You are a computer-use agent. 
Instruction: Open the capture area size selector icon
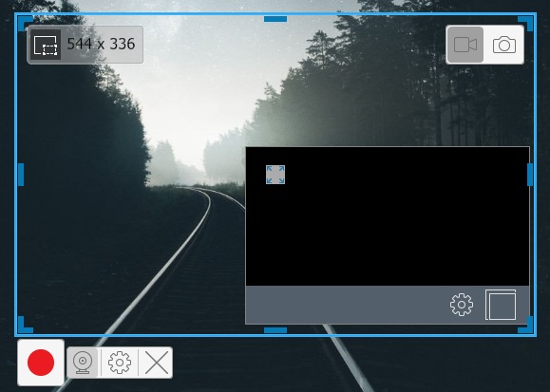[46, 45]
